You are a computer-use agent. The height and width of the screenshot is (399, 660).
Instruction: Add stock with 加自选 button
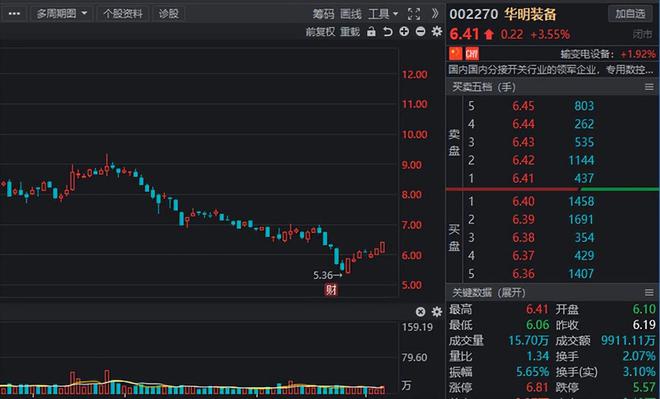[x=630, y=14]
